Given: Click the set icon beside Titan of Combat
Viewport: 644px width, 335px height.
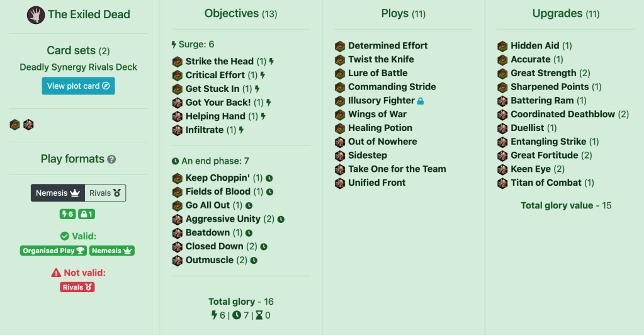Looking at the screenshot, I should coord(502,183).
